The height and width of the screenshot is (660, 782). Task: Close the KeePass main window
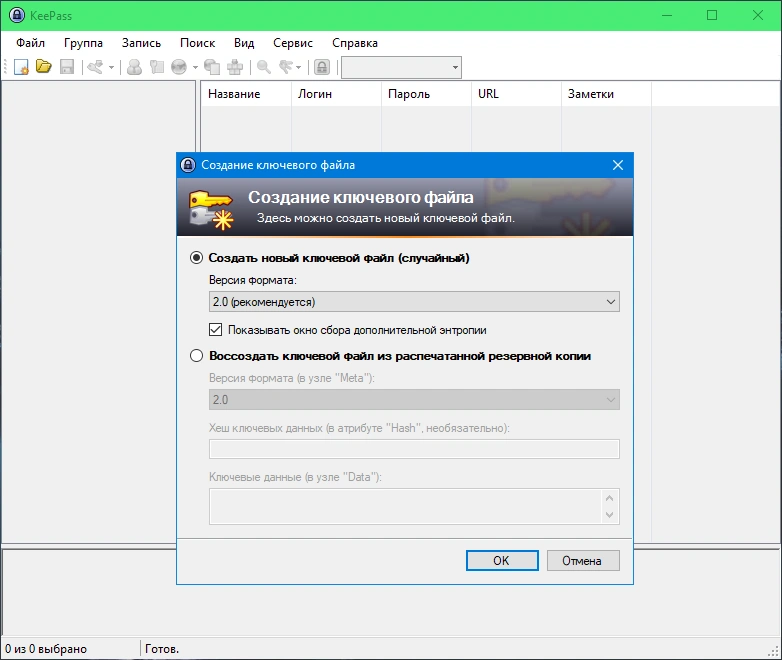758,15
